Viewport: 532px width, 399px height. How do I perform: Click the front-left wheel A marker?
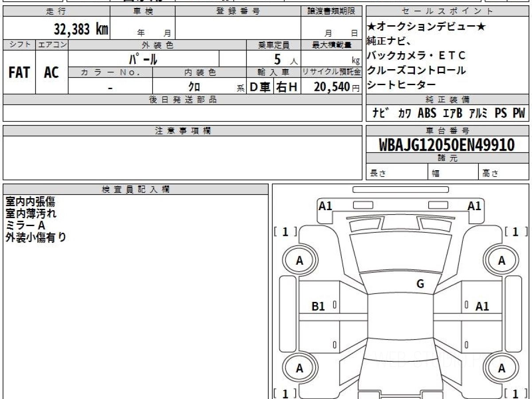(300, 261)
